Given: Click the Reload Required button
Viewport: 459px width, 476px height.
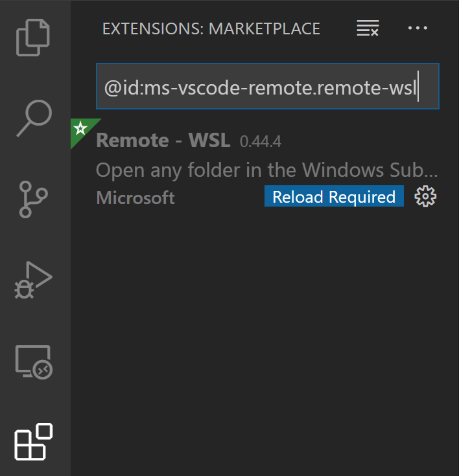Looking at the screenshot, I should [334, 197].
